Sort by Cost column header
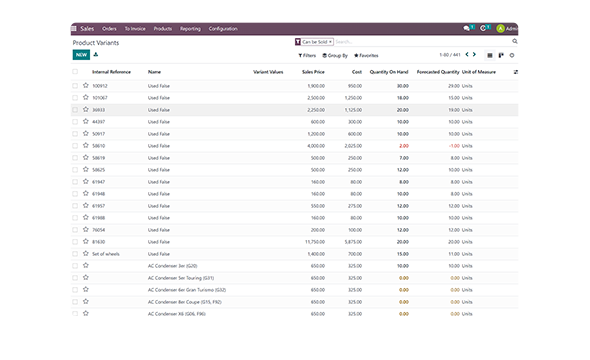 pyautogui.click(x=357, y=72)
